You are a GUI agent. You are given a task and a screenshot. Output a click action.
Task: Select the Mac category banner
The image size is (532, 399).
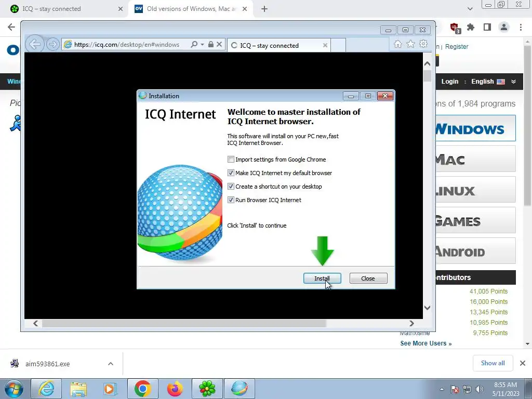476,159
